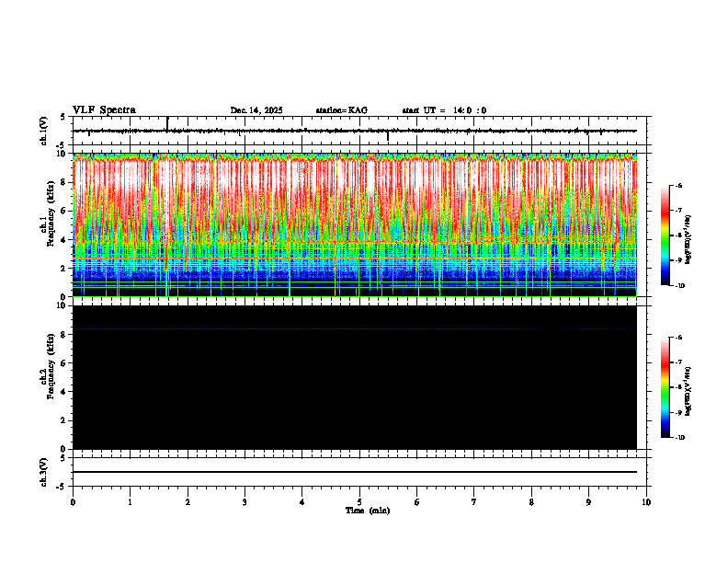
Task: Click the -10 value on ch.2 colorbar
Action: pyautogui.click(x=679, y=438)
